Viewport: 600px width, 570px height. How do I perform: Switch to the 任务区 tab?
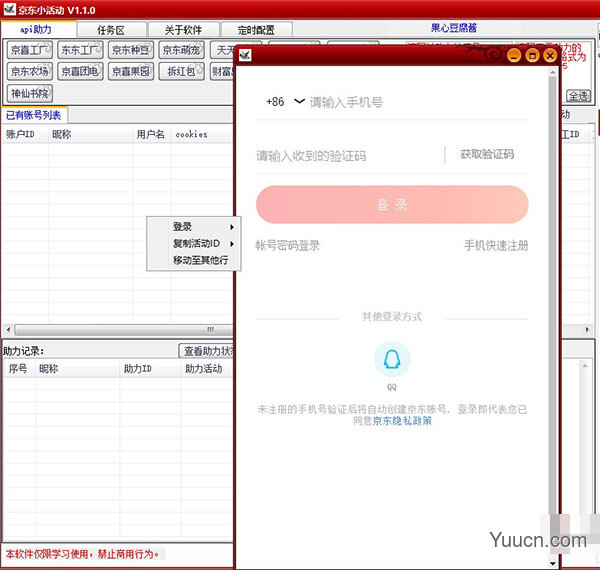coord(111,30)
